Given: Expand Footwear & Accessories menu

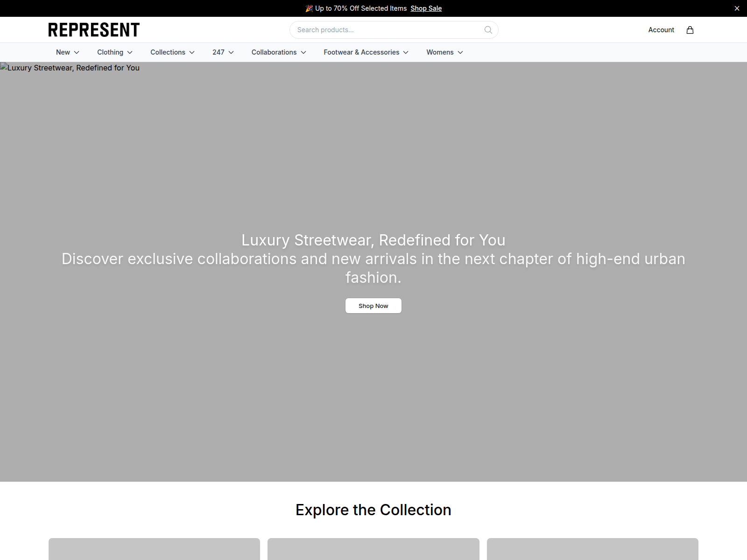Looking at the screenshot, I should (x=366, y=52).
